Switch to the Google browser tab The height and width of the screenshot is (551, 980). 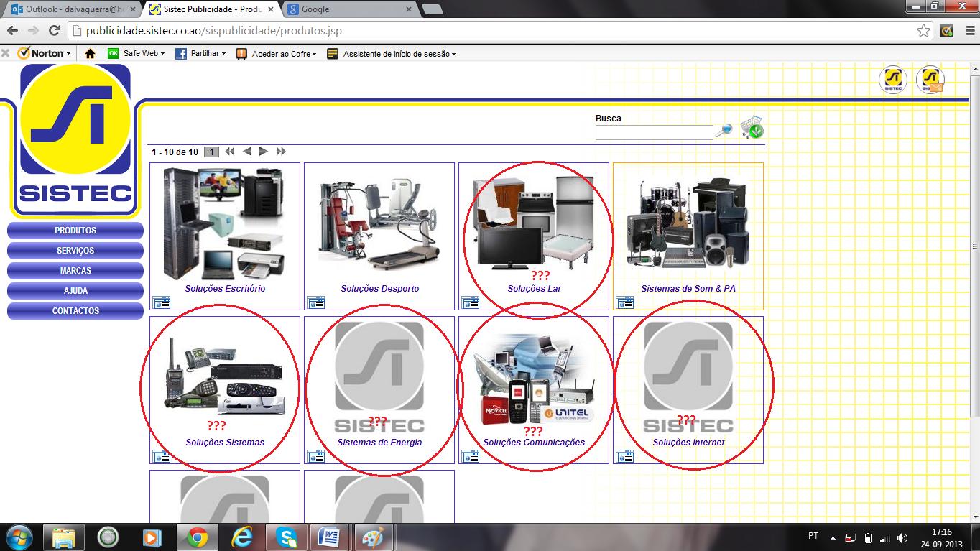click(x=348, y=9)
